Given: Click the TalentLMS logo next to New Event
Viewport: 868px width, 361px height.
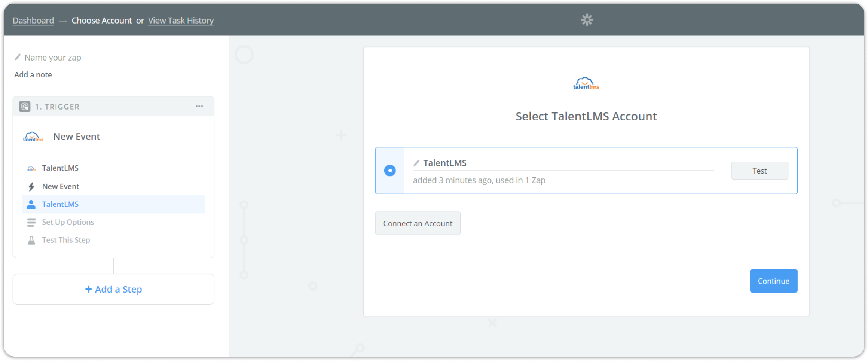Looking at the screenshot, I should (33, 137).
